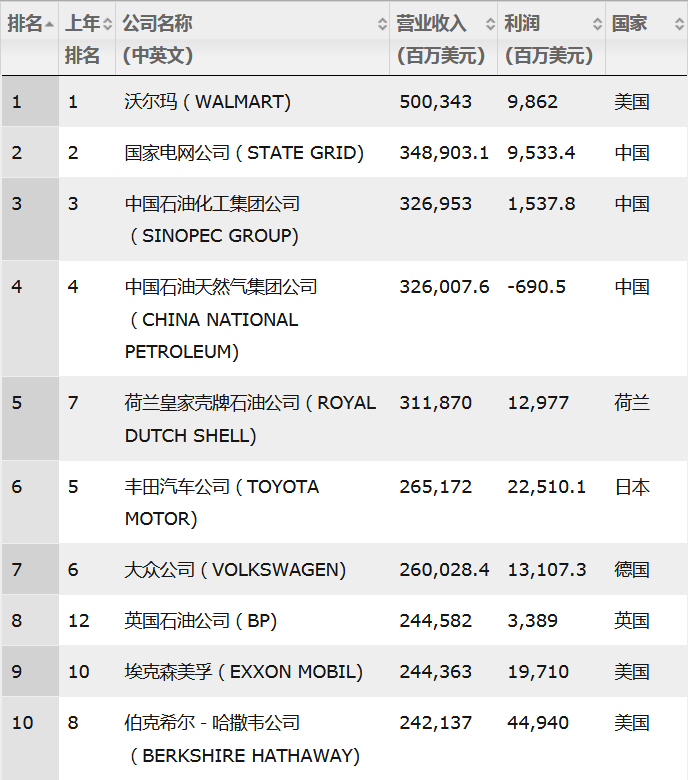This screenshot has width=689, height=780.
Task: Click the sort arrows beside 上年排名
Action: click(x=108, y=24)
